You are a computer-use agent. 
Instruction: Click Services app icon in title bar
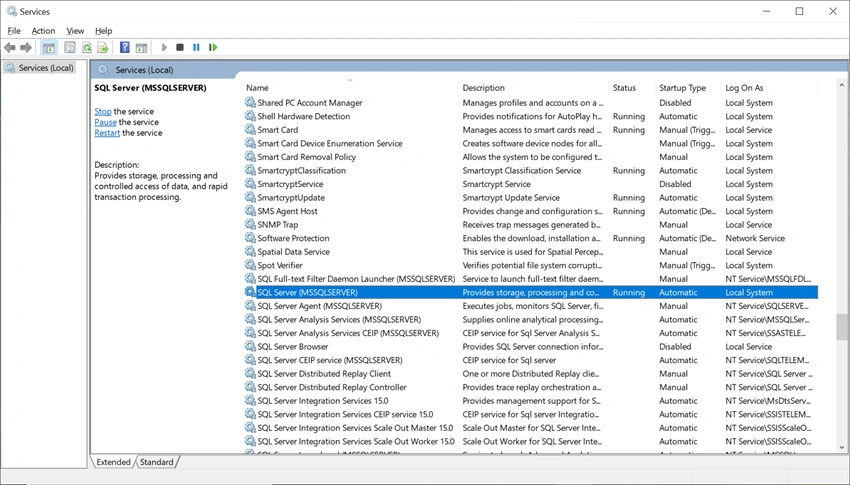(x=11, y=11)
